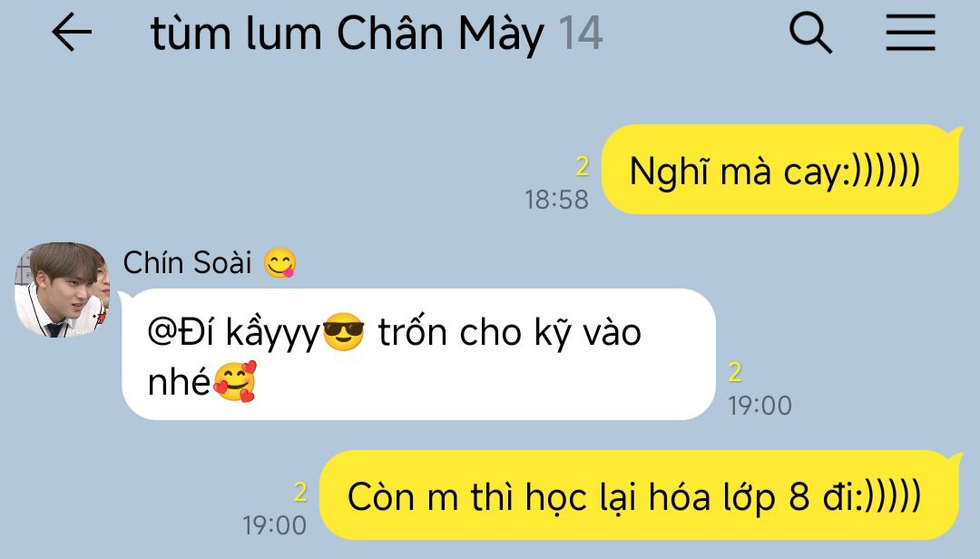Tap the @Đí kầyyy mention link
Viewport: 980px width, 559px height.
click(x=234, y=333)
